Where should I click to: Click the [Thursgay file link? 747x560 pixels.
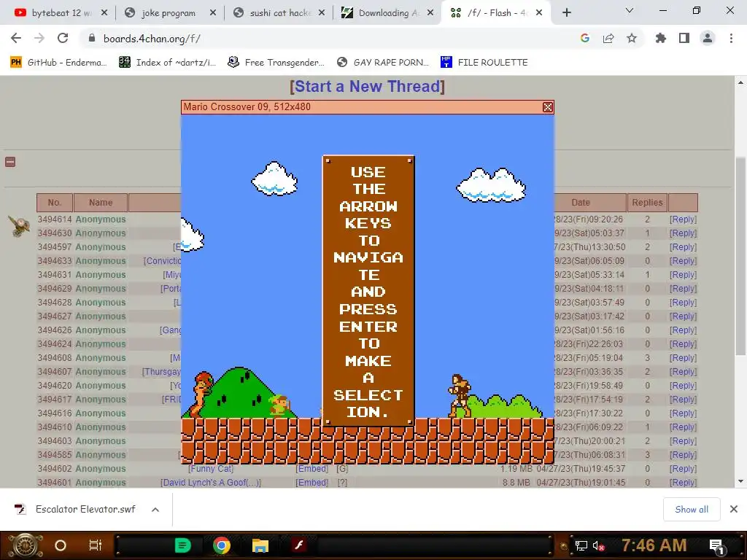pyautogui.click(x=161, y=371)
